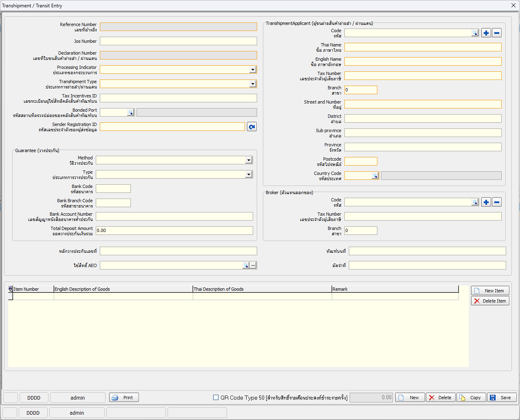Click the Print button

pyautogui.click(x=124, y=398)
